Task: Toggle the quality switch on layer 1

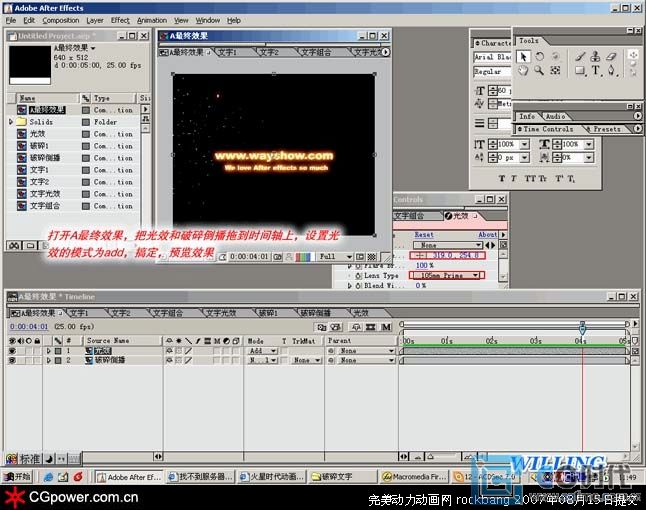Action: coord(188,351)
